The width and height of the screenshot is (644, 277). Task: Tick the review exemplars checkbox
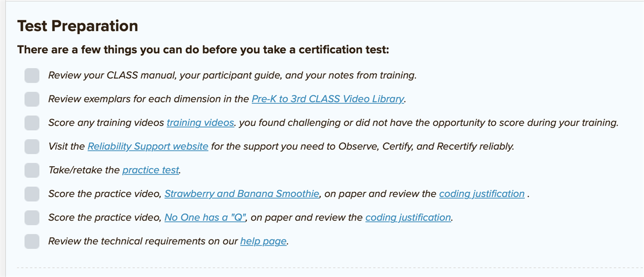(32, 99)
